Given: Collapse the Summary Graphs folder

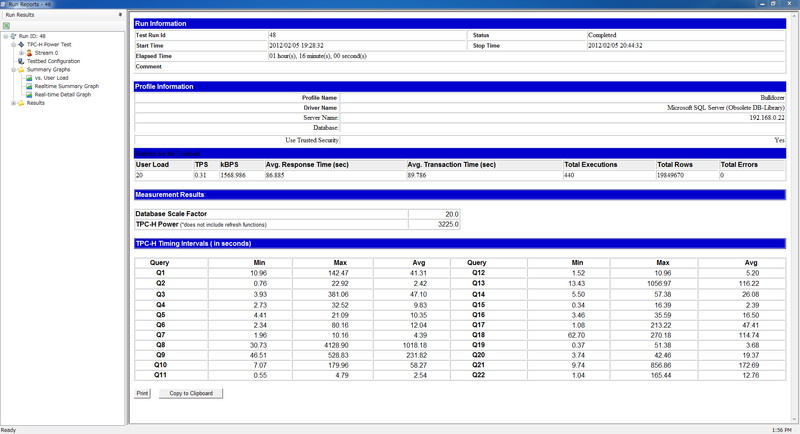Looking at the screenshot, I should coord(14,69).
